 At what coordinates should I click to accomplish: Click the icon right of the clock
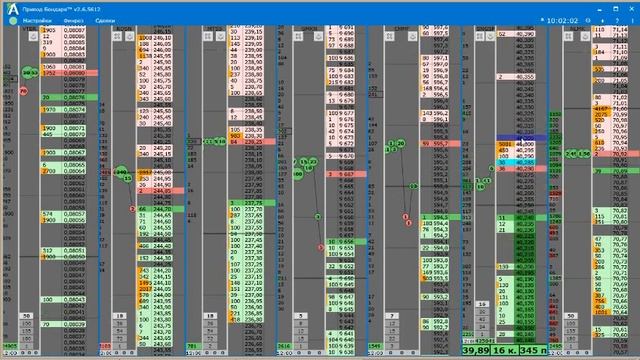coord(588,20)
